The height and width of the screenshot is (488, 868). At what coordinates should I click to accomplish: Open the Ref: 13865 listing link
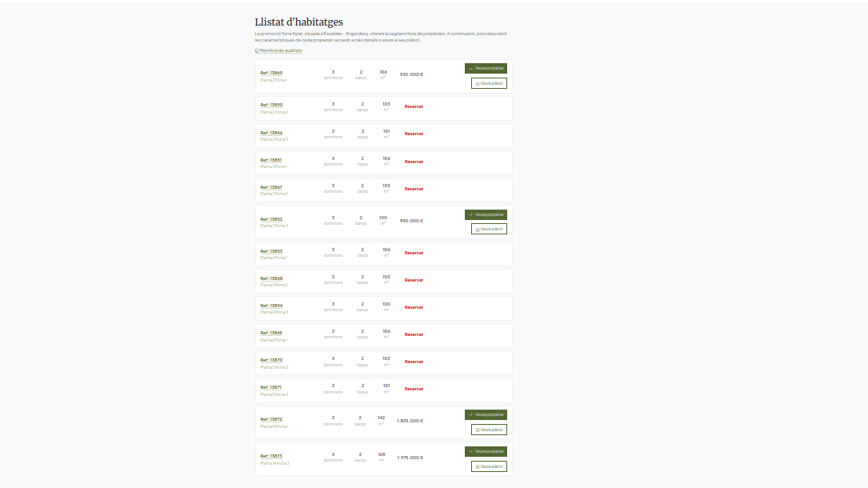pyautogui.click(x=271, y=73)
